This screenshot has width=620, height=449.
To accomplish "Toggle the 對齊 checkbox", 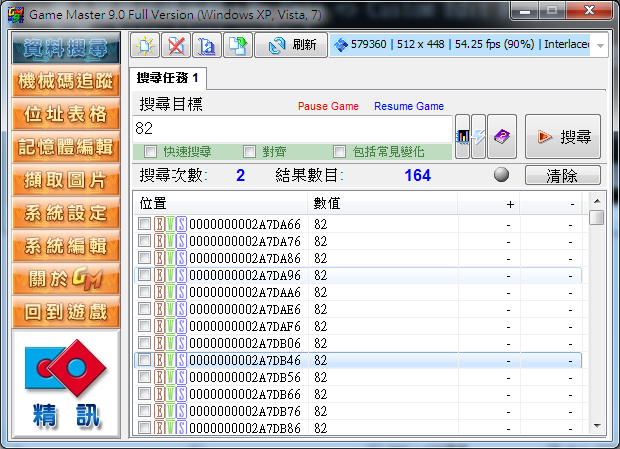I will 250,152.
